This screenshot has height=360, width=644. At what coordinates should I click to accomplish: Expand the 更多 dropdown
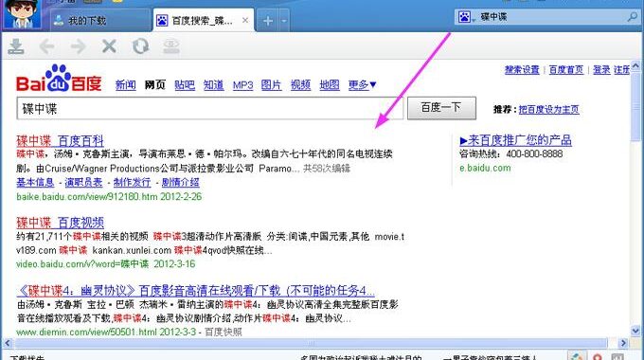coord(362,85)
